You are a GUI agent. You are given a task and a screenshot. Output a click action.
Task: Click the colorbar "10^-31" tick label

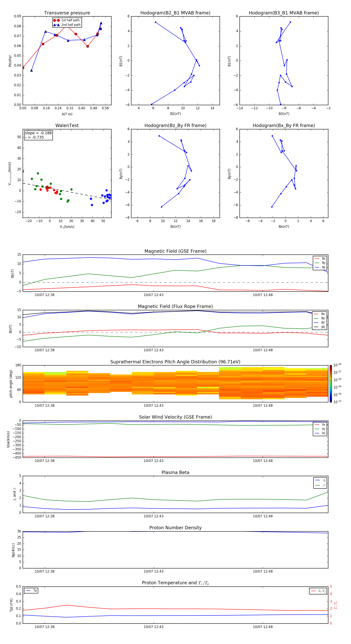(x=337, y=402)
